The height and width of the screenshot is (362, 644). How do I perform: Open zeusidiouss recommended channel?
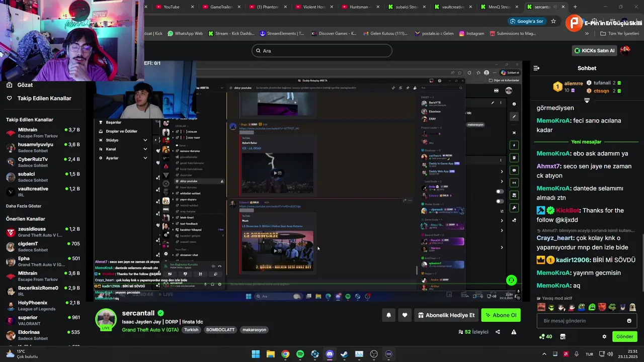click(x=43, y=232)
